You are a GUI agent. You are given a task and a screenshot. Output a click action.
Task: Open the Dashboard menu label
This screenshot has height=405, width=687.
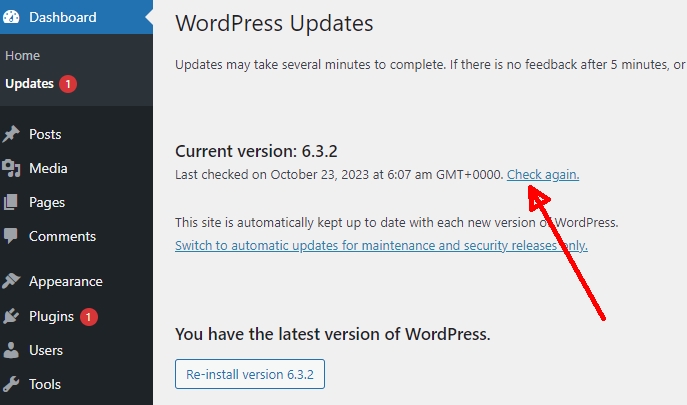coord(63,17)
